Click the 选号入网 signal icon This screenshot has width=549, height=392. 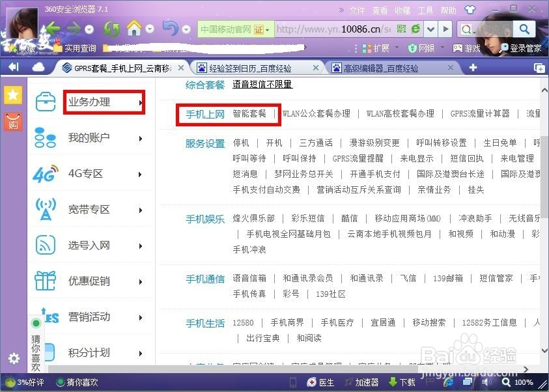coord(46,245)
